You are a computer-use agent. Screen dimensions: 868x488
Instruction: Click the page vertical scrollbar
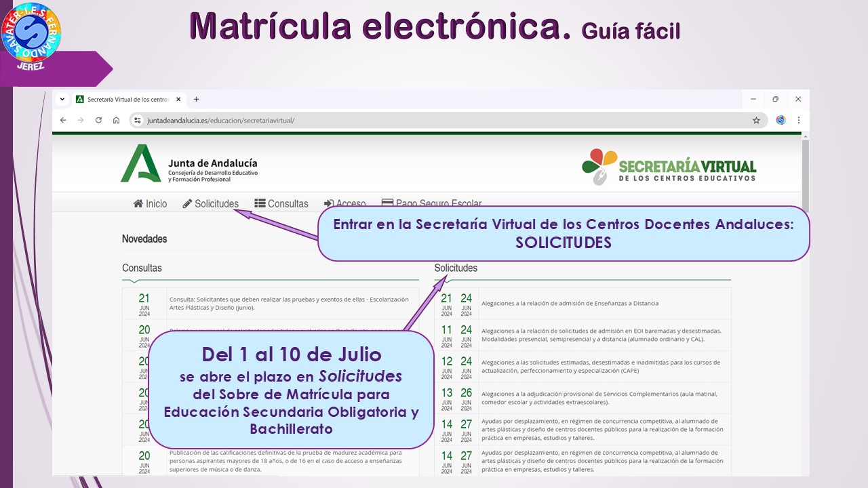pyautogui.click(x=806, y=176)
